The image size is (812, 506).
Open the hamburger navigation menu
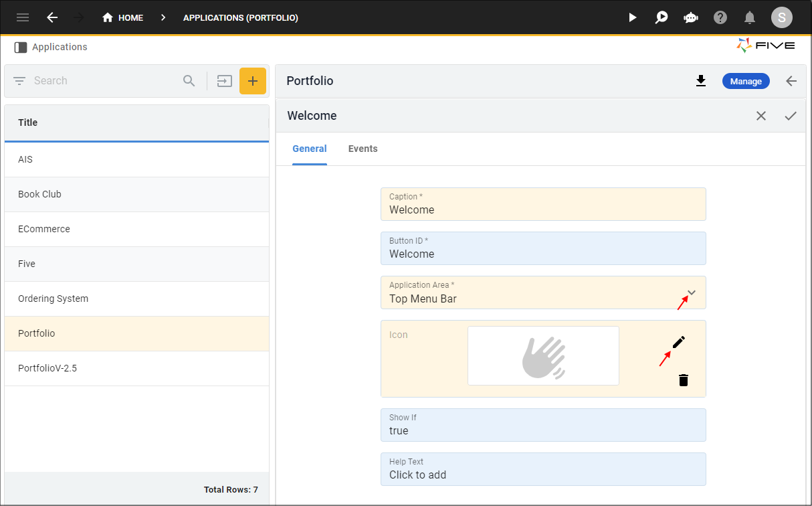tap(23, 17)
